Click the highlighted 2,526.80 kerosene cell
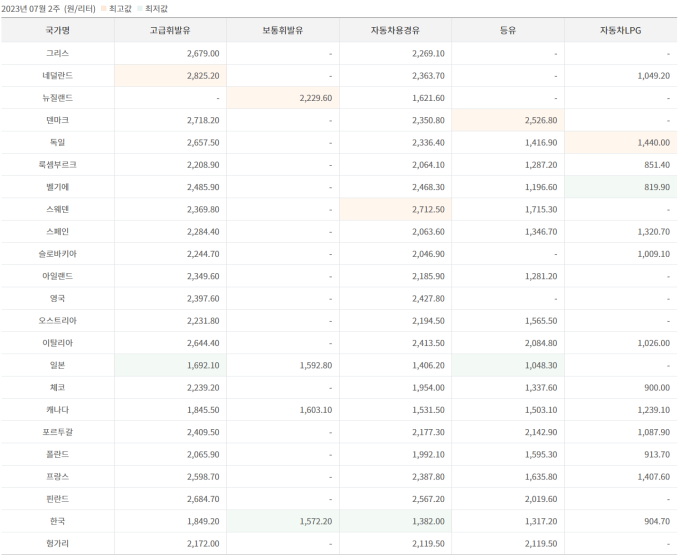This screenshot has width=680, height=557. click(x=508, y=120)
